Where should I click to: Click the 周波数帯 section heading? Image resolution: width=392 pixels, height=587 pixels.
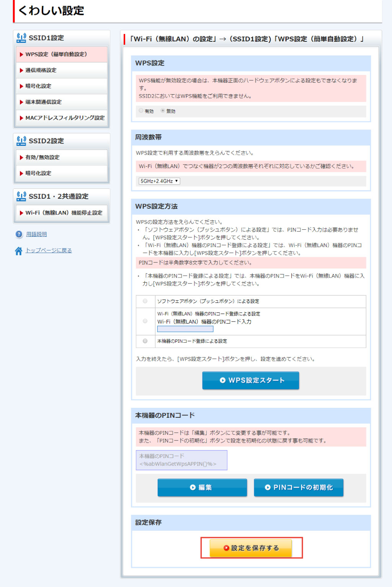(148, 137)
